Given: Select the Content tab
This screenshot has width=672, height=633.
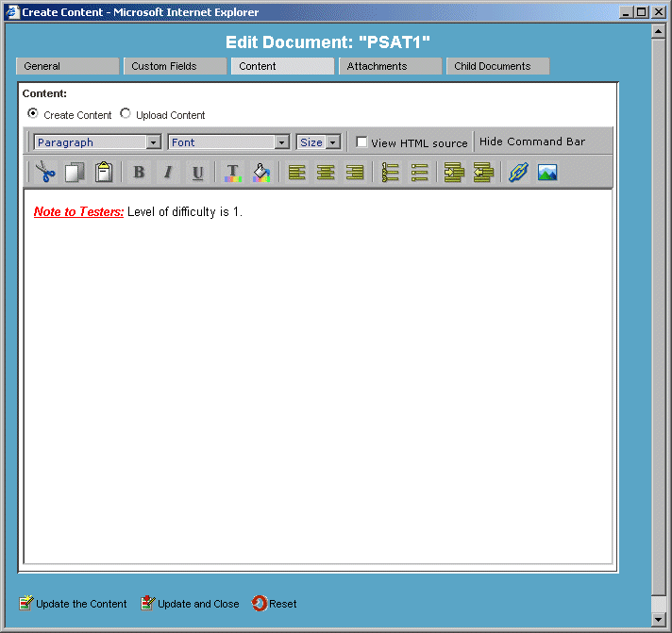Looking at the screenshot, I should click(x=282, y=66).
